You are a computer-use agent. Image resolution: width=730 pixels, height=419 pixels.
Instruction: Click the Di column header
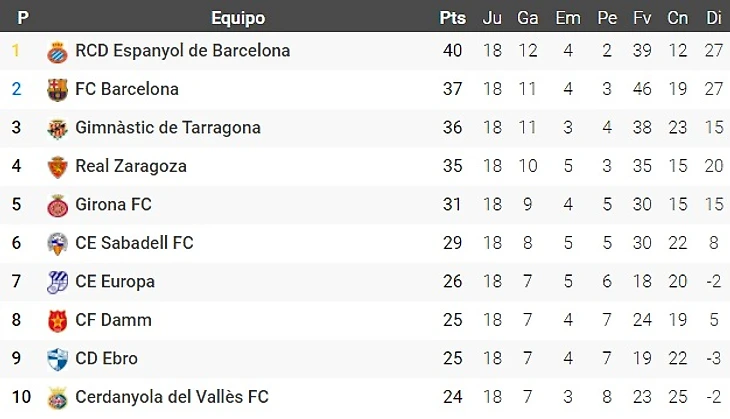713,18
